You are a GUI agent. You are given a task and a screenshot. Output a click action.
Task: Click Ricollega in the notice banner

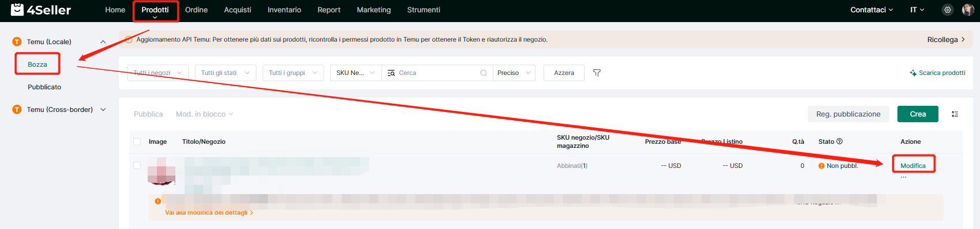pyautogui.click(x=946, y=40)
